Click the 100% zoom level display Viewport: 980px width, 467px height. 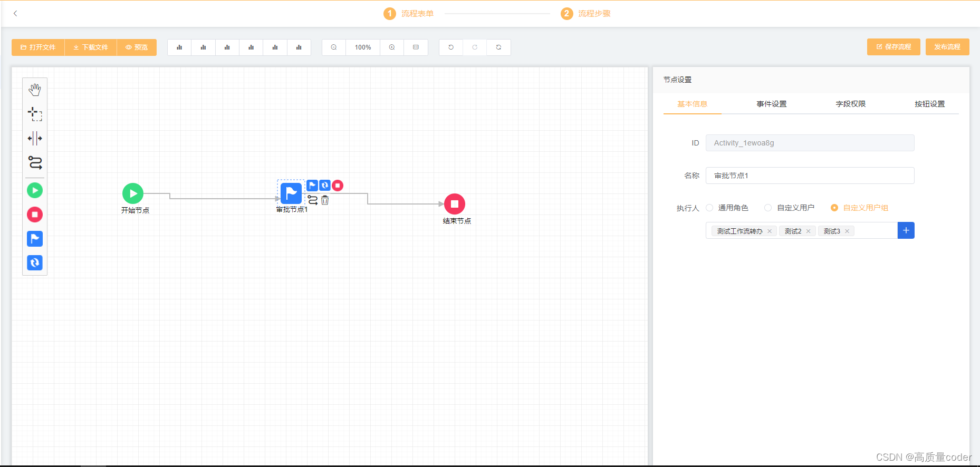click(363, 47)
